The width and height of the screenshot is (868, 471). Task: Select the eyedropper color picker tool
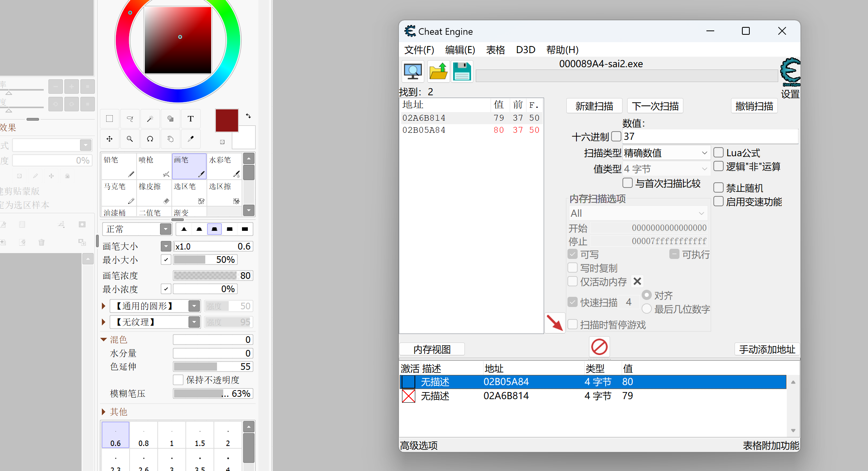(x=190, y=139)
